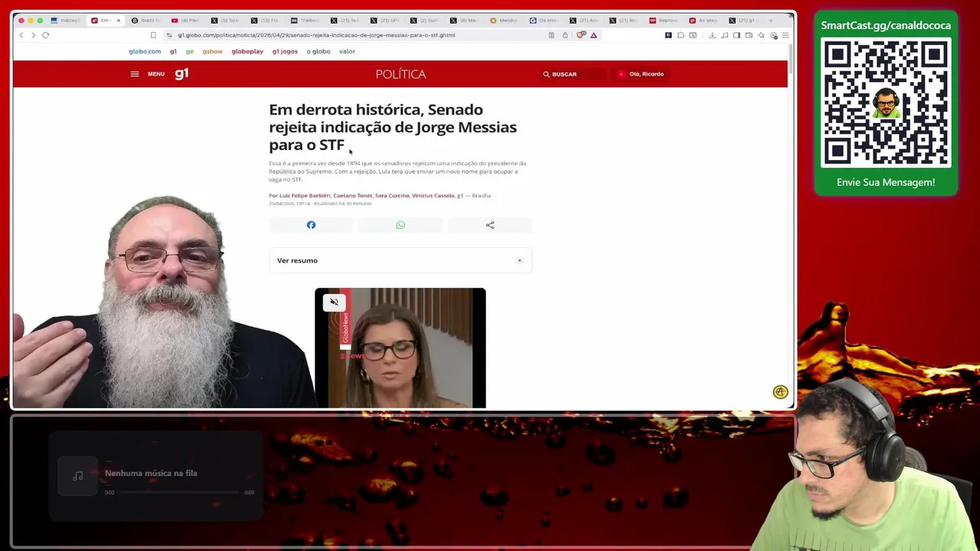Click the BUSCAR search field
The width and height of the screenshot is (980, 551).
tap(573, 74)
